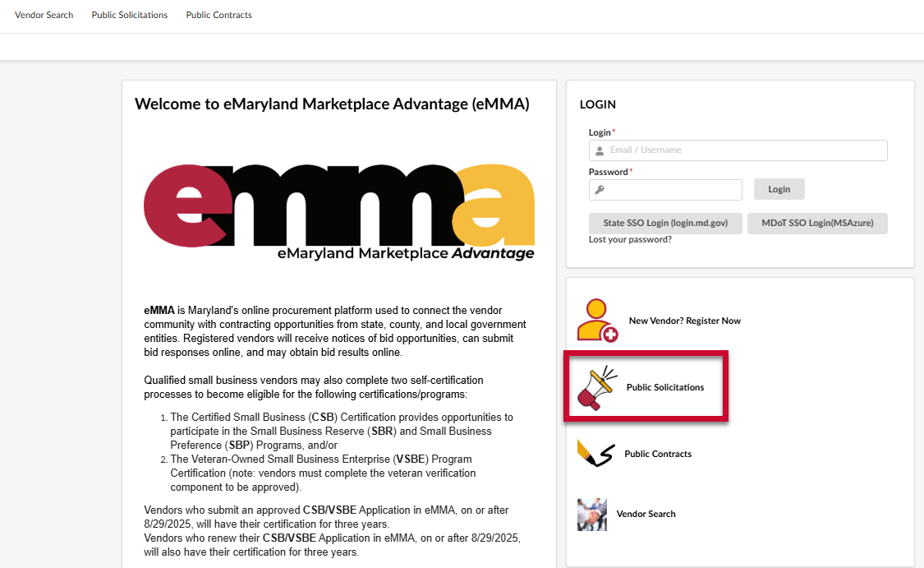Click the Email / Username login field
The width and height of the screenshot is (924, 568).
[x=738, y=150]
